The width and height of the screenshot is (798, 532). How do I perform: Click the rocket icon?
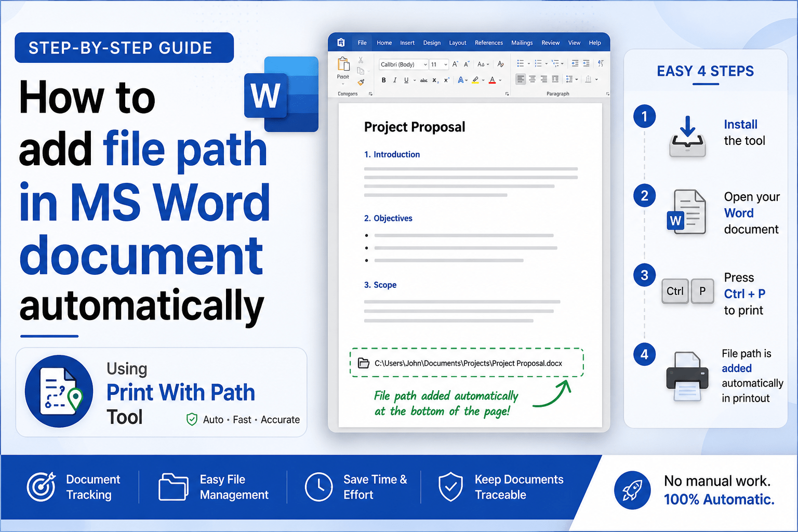(x=632, y=490)
